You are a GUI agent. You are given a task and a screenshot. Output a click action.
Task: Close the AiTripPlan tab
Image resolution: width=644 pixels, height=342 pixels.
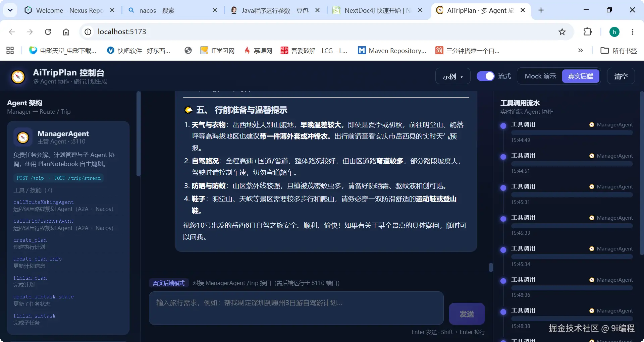[x=523, y=10]
